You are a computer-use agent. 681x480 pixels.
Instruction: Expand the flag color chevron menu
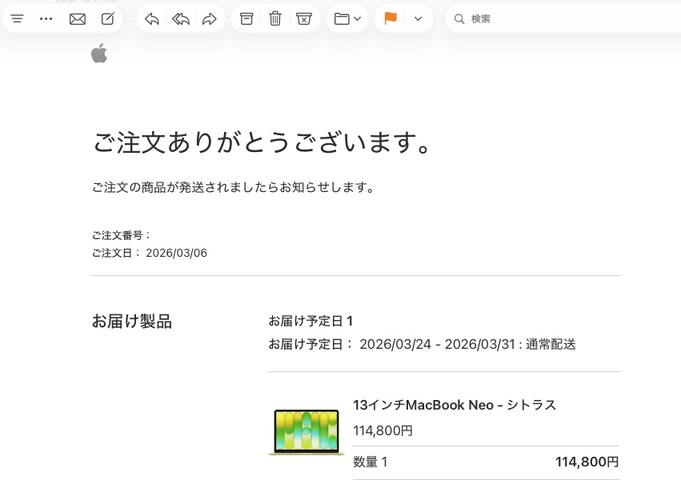pyautogui.click(x=418, y=19)
